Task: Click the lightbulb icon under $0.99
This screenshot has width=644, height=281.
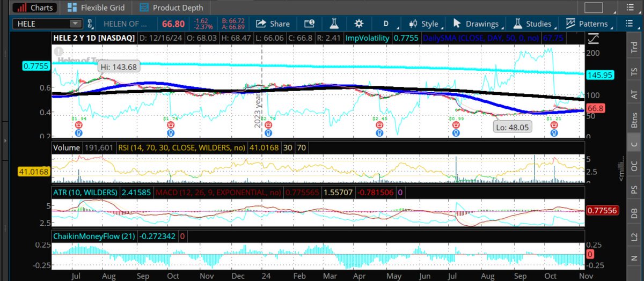Action: [456, 132]
